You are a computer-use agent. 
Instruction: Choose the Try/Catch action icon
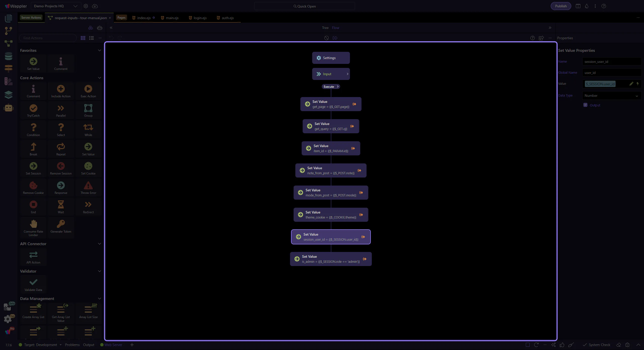tap(33, 108)
